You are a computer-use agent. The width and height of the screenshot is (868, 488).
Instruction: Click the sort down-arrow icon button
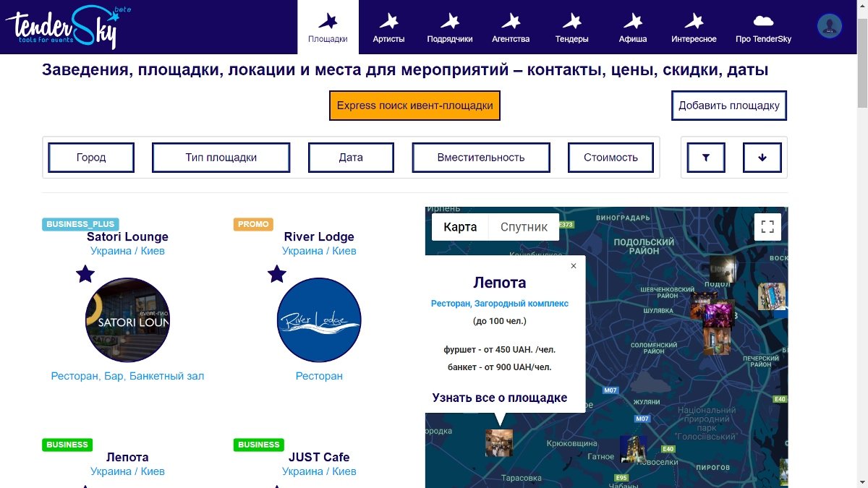(x=762, y=158)
